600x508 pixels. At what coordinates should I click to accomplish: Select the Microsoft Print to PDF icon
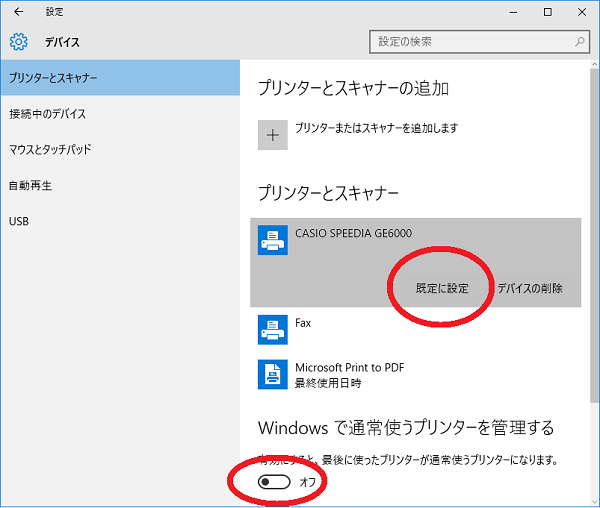[273, 374]
